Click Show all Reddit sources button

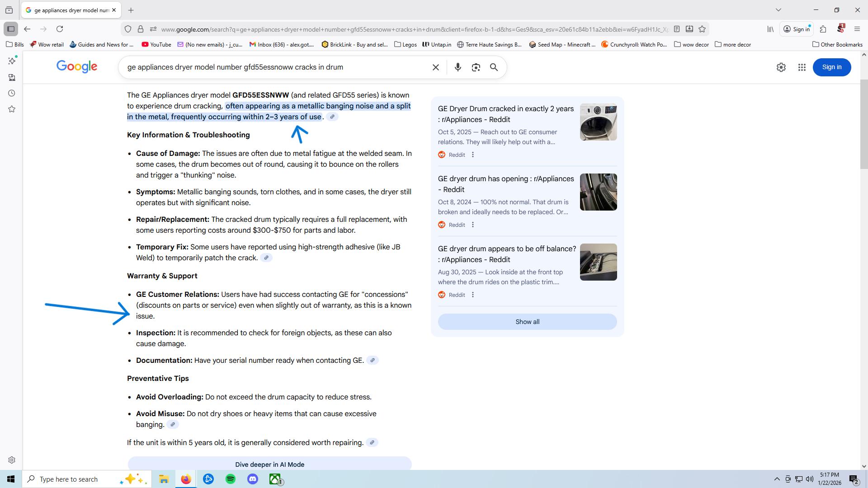(x=527, y=322)
